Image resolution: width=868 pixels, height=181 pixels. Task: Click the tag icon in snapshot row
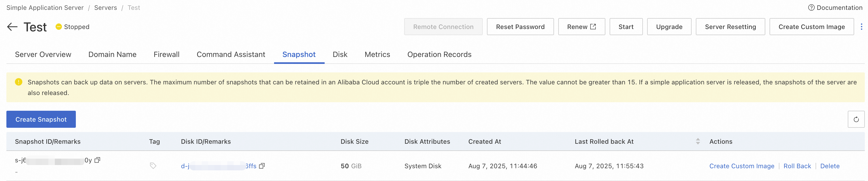153,166
